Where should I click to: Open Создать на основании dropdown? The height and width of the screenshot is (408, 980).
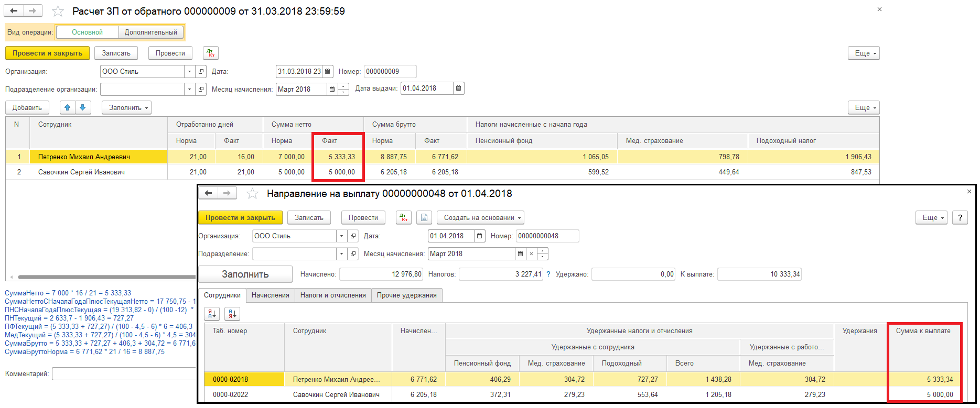tap(481, 217)
